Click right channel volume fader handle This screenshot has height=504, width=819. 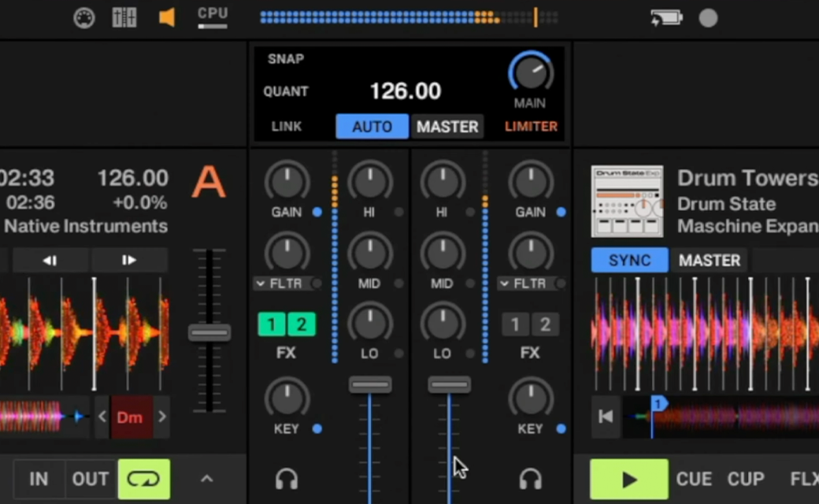coord(449,385)
